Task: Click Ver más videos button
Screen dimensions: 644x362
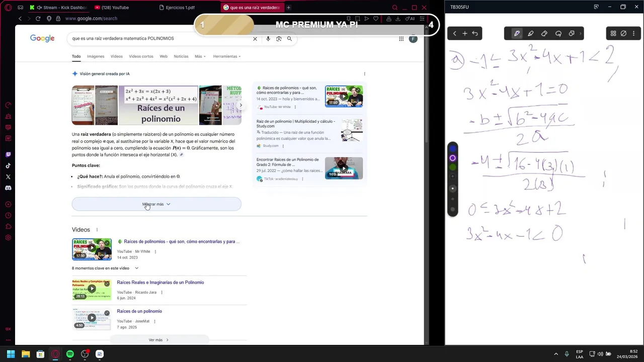Action: tap(159, 340)
